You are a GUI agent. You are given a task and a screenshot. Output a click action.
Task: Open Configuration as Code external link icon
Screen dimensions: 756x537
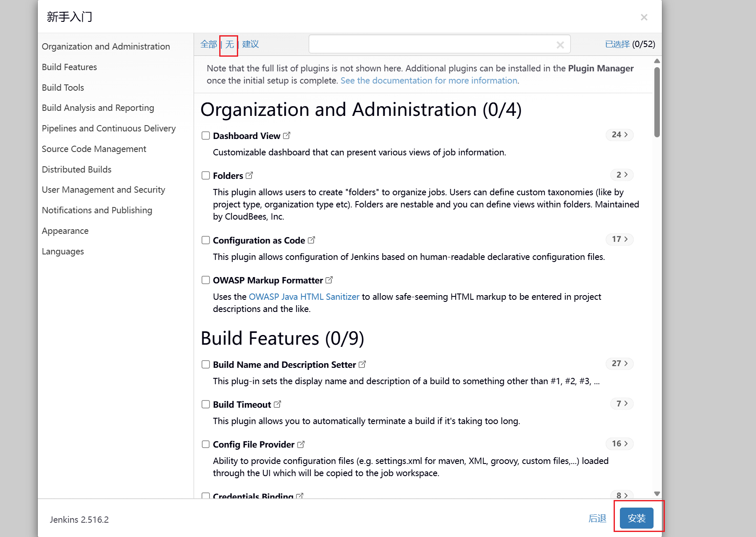(312, 240)
